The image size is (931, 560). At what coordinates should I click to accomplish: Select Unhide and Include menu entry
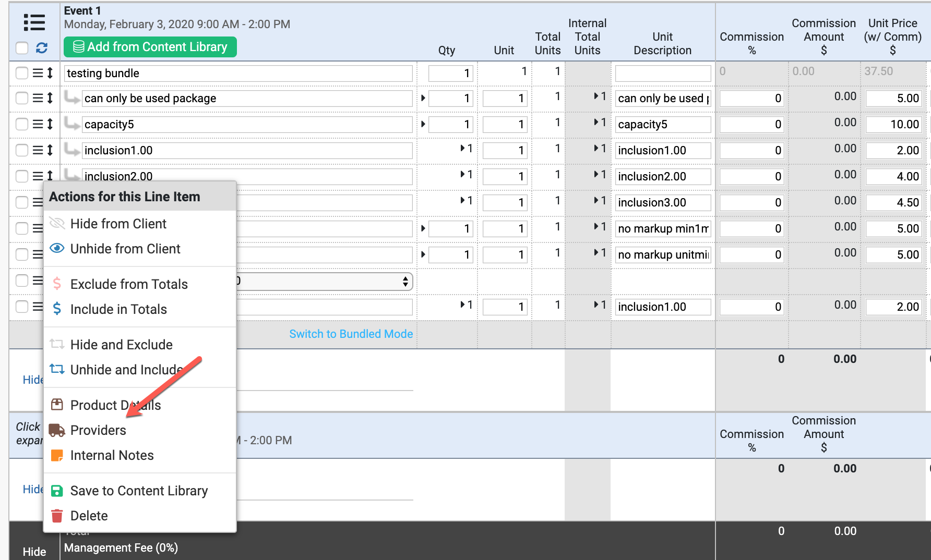click(140, 370)
